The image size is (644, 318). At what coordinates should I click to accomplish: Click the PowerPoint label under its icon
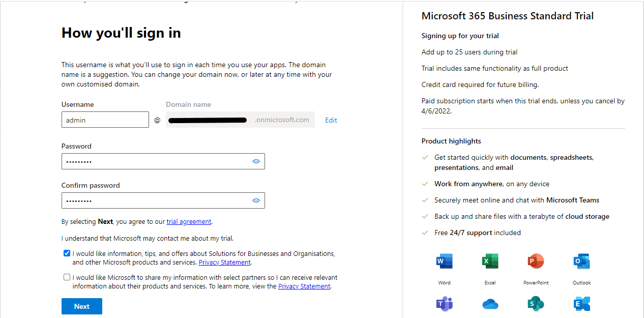click(x=536, y=282)
